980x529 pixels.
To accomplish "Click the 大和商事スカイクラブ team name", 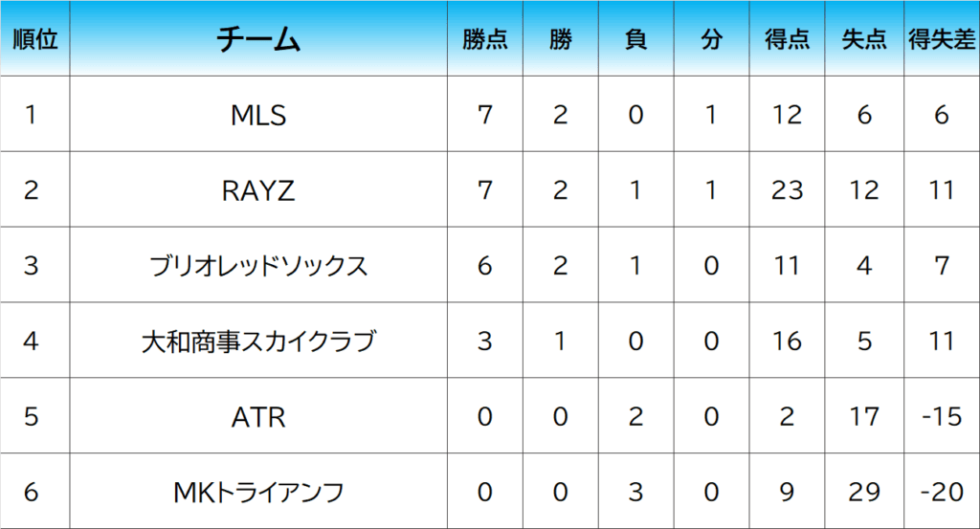I will click(258, 341).
